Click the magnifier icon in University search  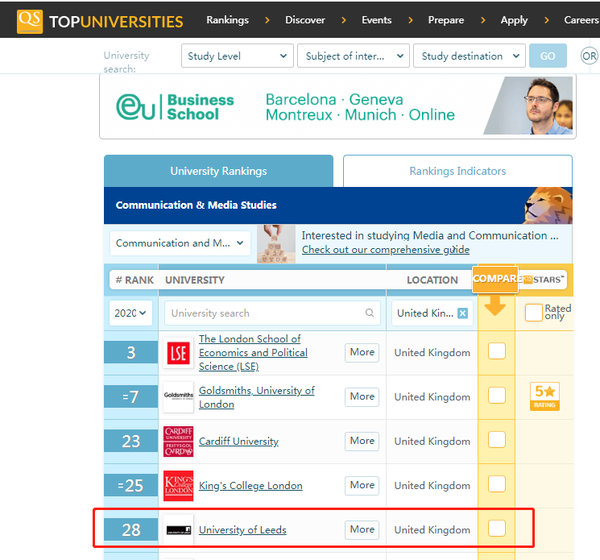[369, 313]
